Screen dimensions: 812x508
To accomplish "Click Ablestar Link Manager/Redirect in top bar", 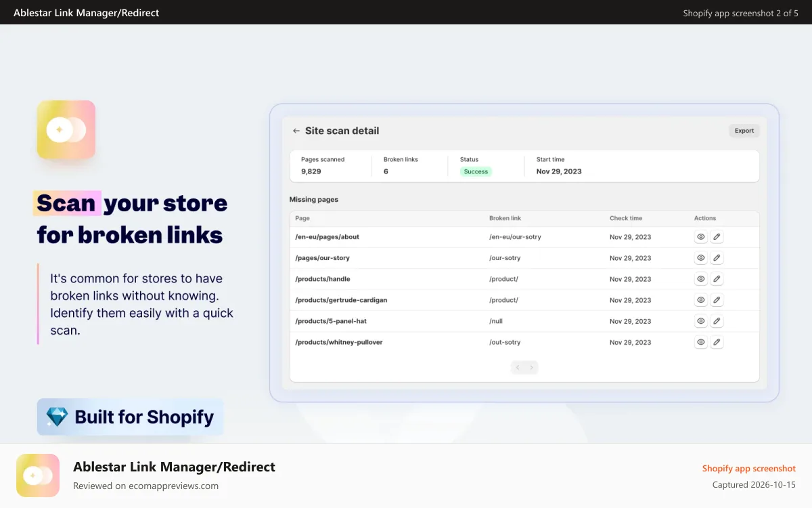I will (87, 12).
